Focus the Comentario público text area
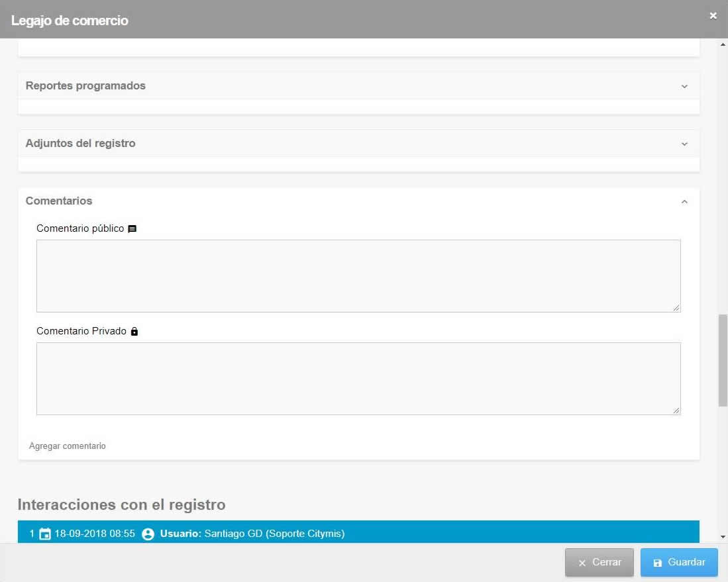728x582 pixels. coord(358,275)
